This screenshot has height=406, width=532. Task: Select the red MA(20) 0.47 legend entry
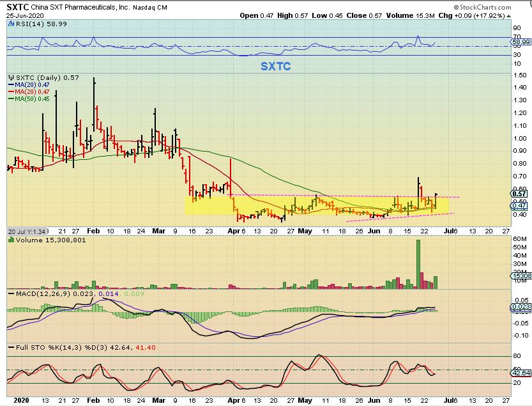(x=29, y=91)
